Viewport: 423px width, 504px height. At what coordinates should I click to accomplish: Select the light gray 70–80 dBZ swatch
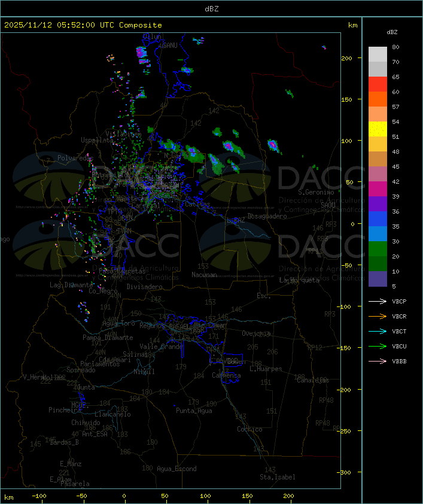click(378, 54)
